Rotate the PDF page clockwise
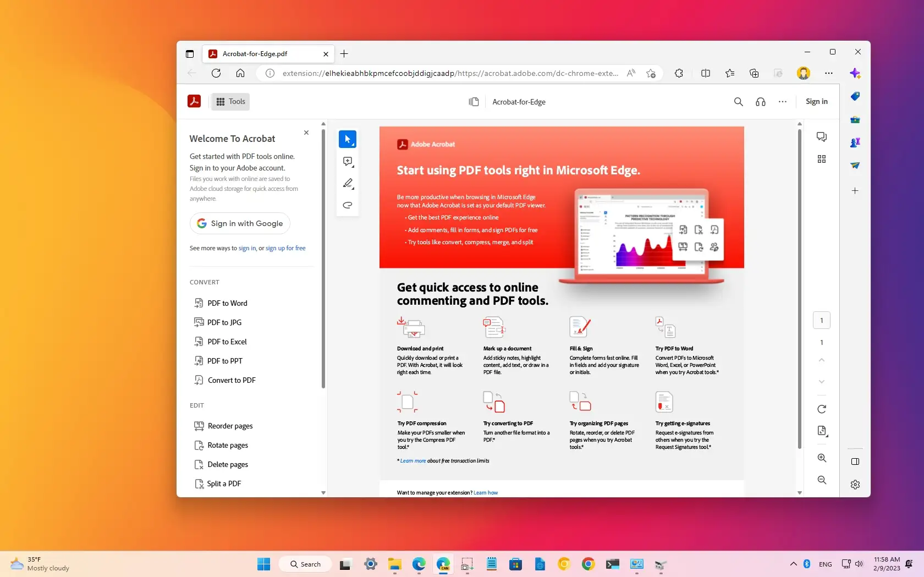 point(821,409)
